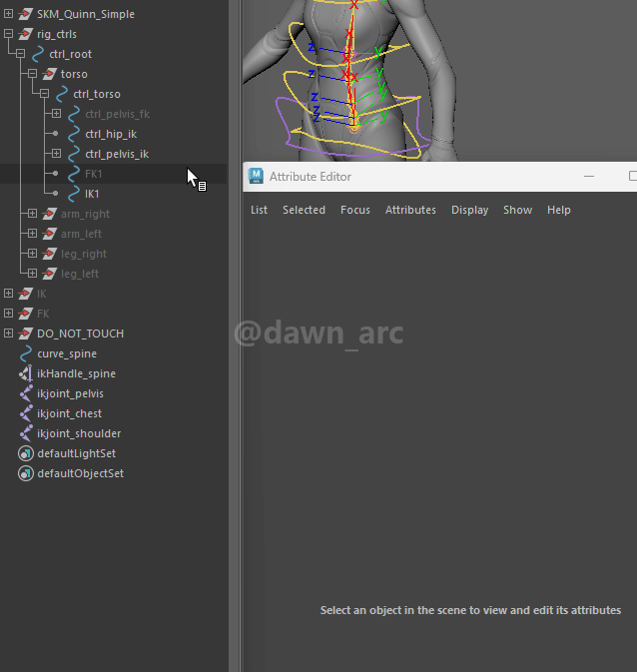Open the Selected menu
This screenshot has width=637, height=672.
(x=304, y=210)
